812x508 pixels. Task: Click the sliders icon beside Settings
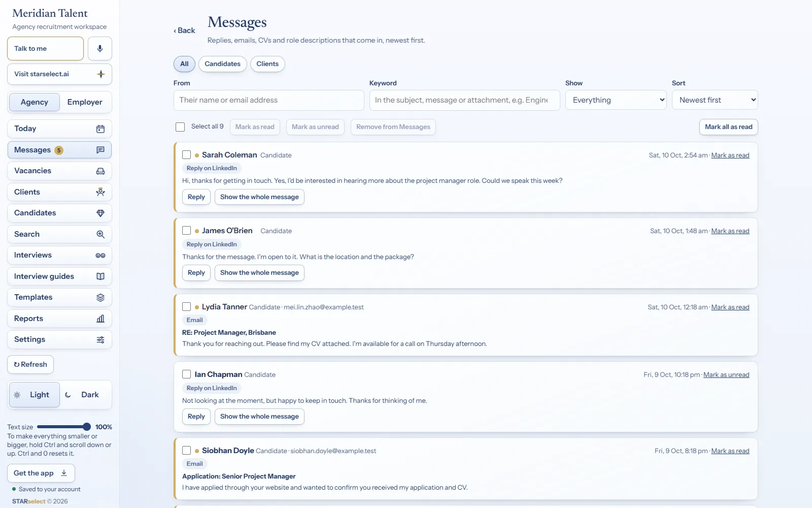tap(100, 340)
